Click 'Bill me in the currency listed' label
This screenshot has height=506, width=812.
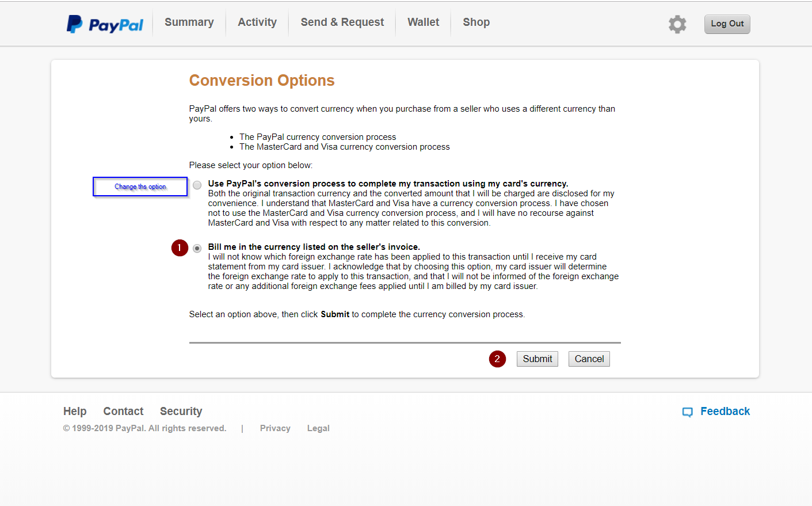pyautogui.click(x=314, y=247)
